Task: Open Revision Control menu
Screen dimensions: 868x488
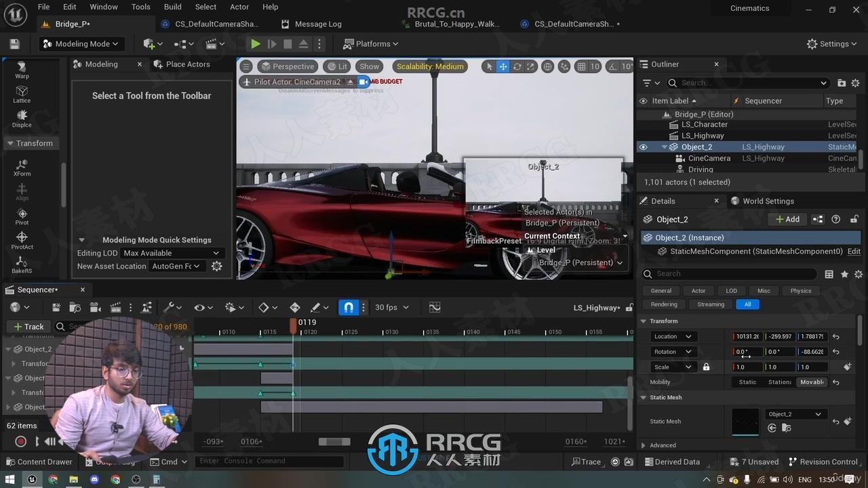Action: [x=823, y=462]
